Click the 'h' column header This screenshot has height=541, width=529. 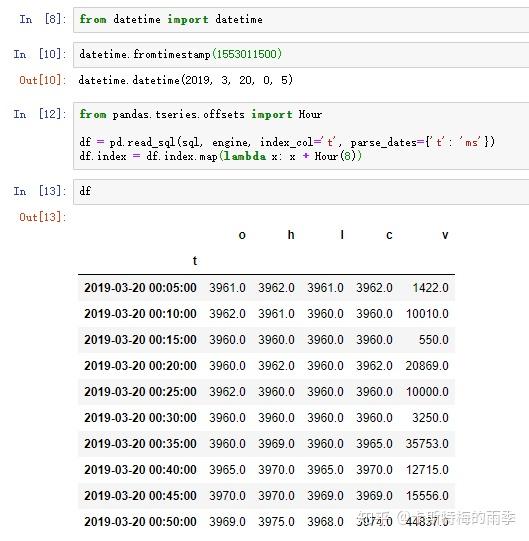click(291, 235)
